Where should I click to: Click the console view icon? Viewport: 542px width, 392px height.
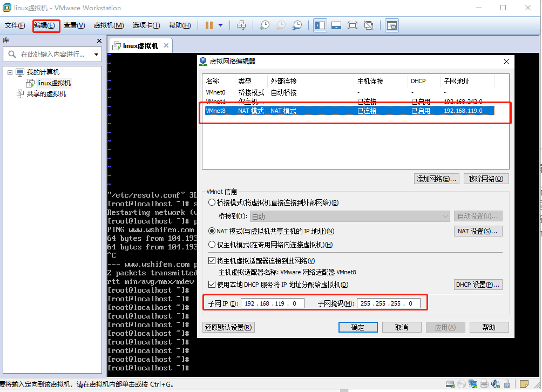pos(391,25)
